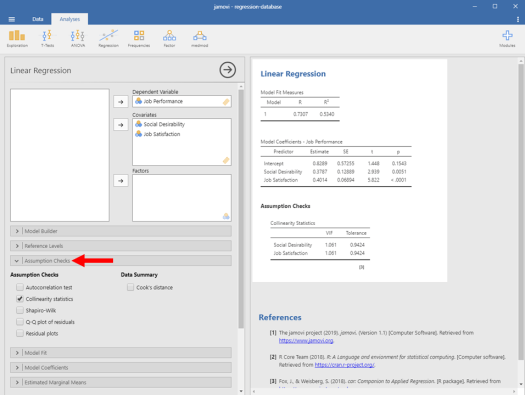525x395 pixels.
Task: Open the T-Tests menu
Action: [x=47, y=38]
